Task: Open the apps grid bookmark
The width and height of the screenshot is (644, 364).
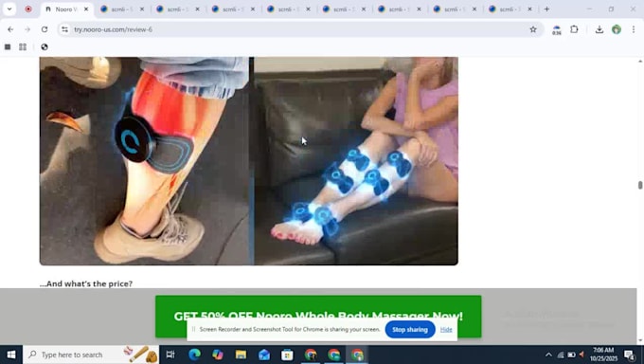Action: pyautogui.click(x=23, y=46)
